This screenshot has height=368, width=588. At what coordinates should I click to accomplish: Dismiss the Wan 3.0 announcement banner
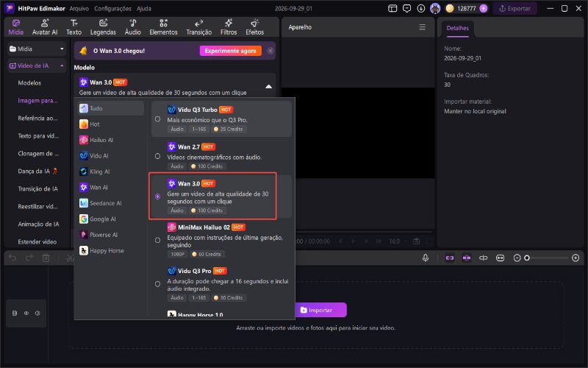click(270, 51)
